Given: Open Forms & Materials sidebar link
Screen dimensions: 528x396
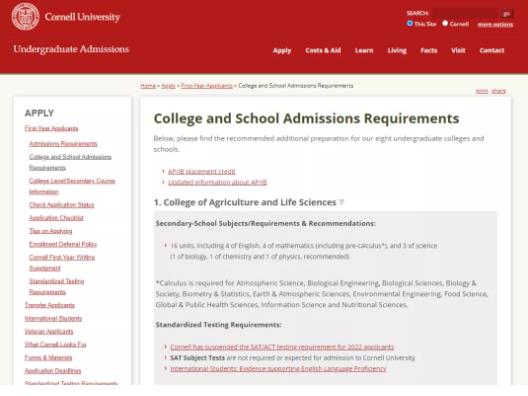Looking at the screenshot, I should click(48, 358).
